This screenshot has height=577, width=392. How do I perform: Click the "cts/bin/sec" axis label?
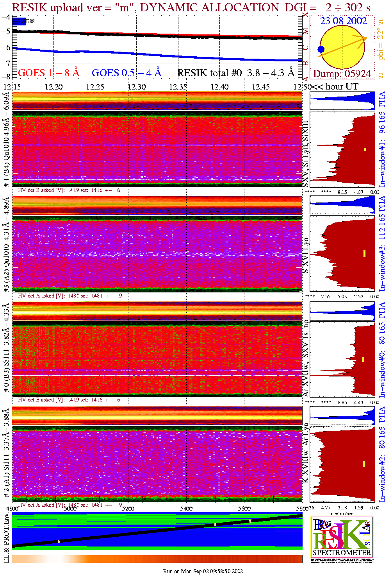(x=342, y=513)
